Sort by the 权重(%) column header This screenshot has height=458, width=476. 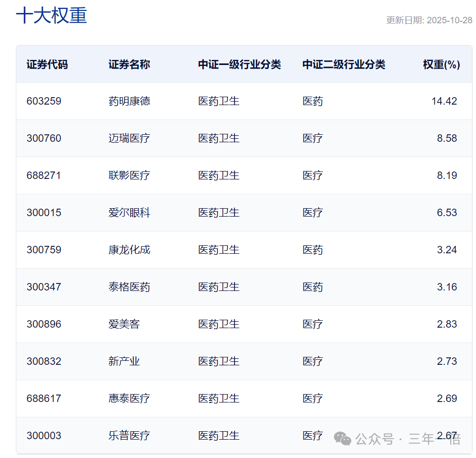(440, 64)
